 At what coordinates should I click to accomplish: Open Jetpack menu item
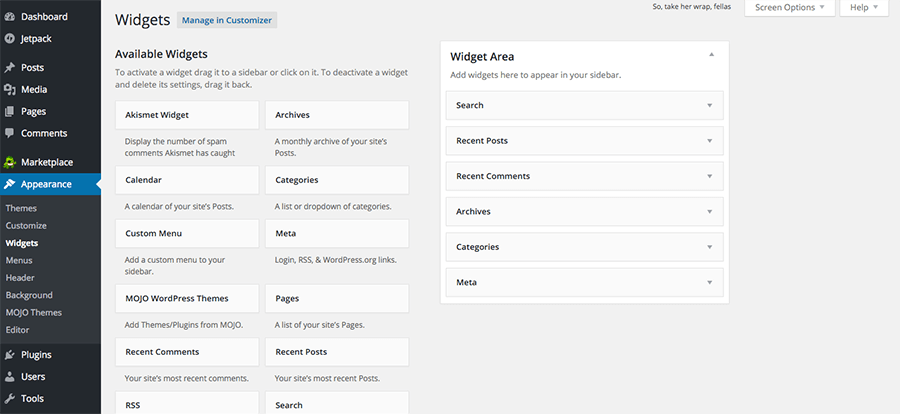(x=36, y=38)
